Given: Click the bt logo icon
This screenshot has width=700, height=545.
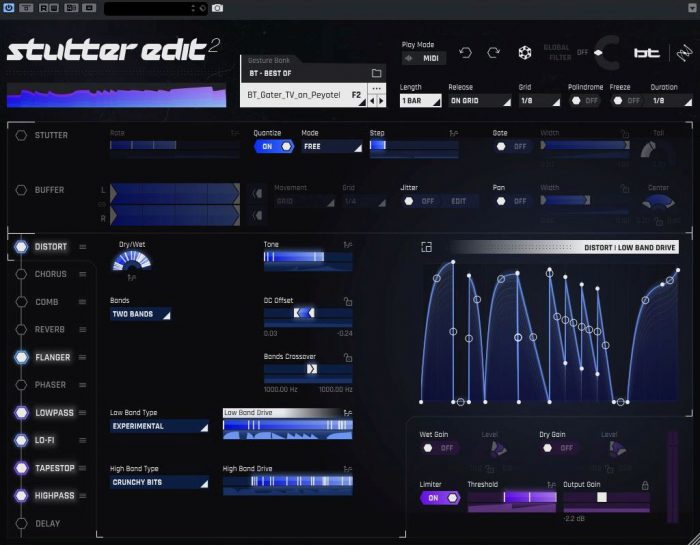Looking at the screenshot, I should (646, 53).
